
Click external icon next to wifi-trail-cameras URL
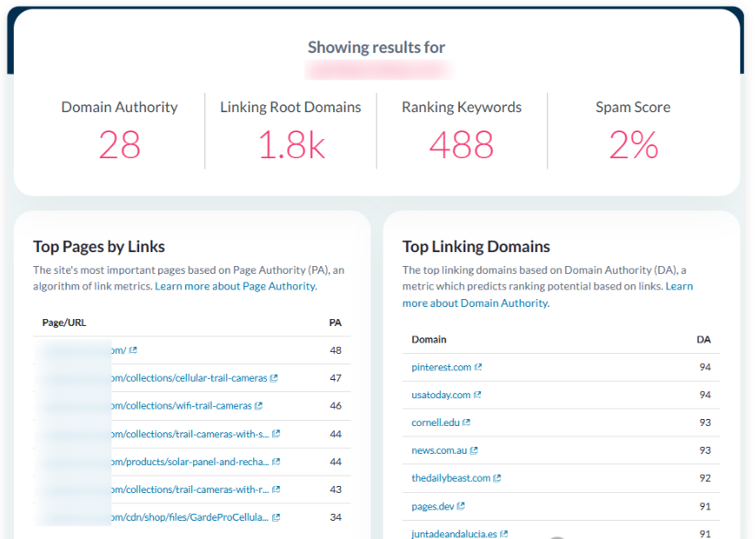258,406
